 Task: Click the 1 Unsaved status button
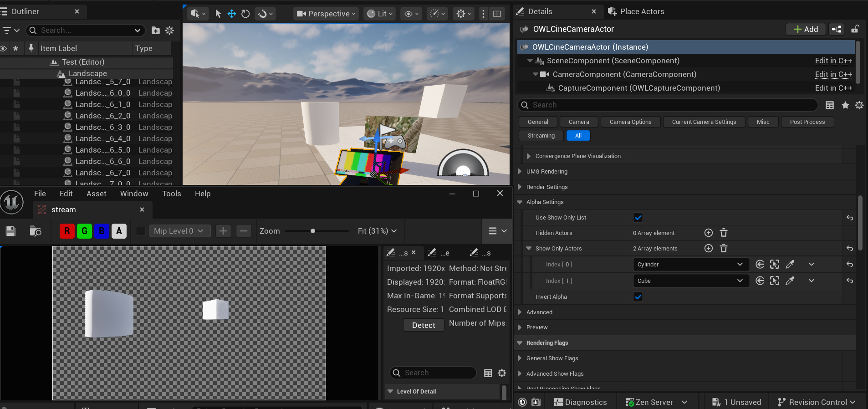[736, 402]
